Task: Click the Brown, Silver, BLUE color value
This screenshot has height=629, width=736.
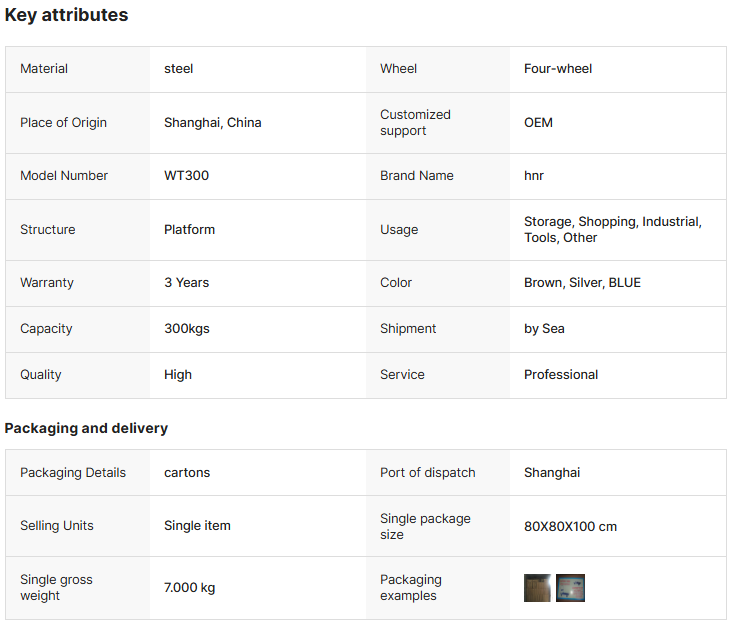Action: tap(582, 283)
